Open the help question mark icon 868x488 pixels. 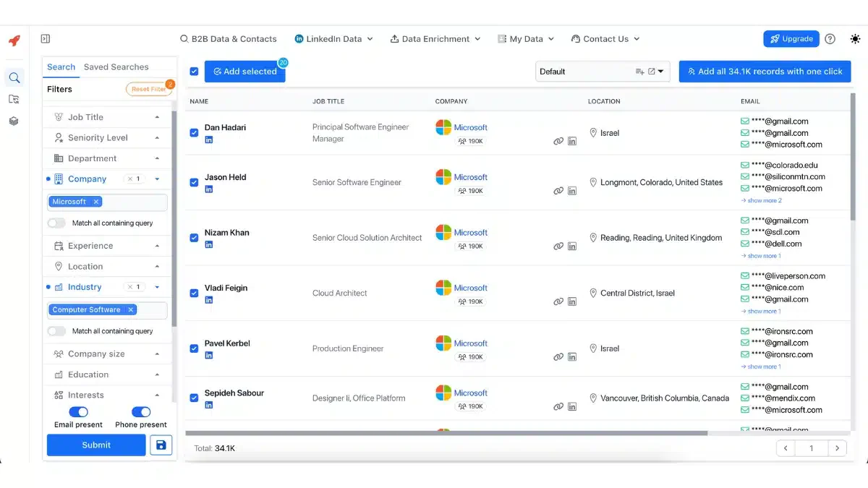[830, 39]
